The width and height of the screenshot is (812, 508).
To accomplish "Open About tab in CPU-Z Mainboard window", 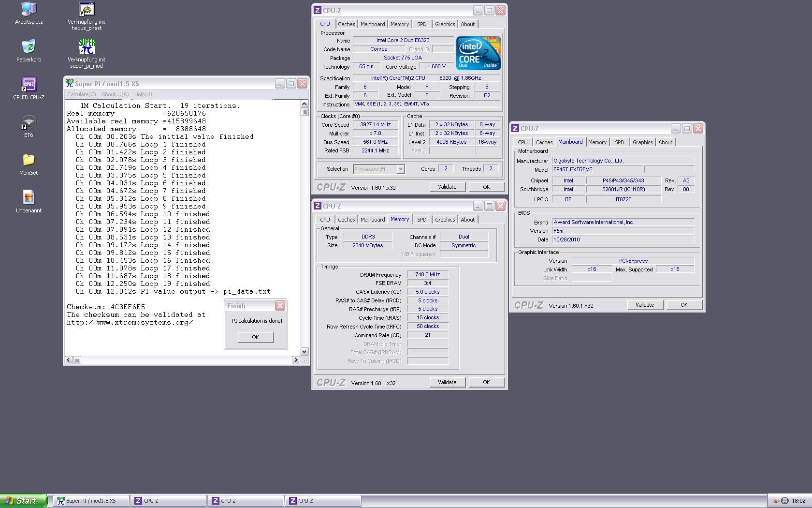I will (x=665, y=142).
